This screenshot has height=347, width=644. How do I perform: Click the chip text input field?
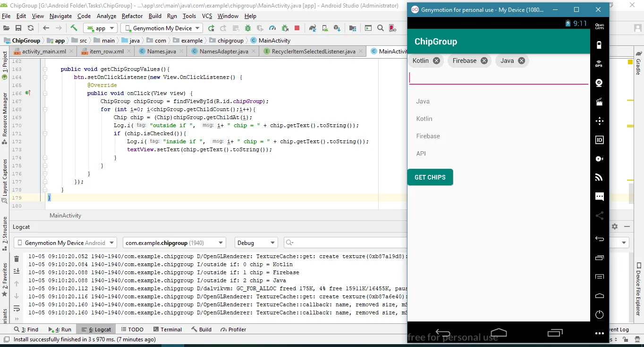[x=498, y=78]
